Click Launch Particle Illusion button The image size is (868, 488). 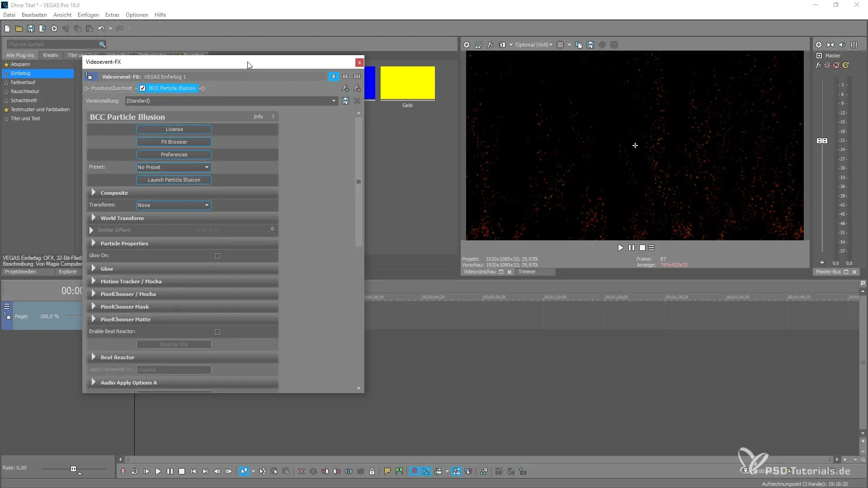tap(174, 180)
